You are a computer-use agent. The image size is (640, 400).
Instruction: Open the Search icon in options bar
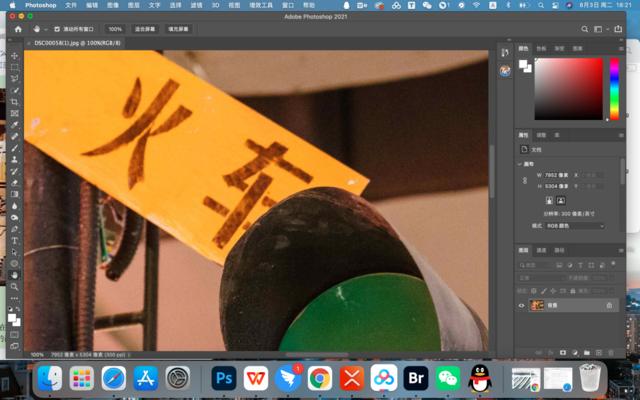pyautogui.click(x=584, y=29)
